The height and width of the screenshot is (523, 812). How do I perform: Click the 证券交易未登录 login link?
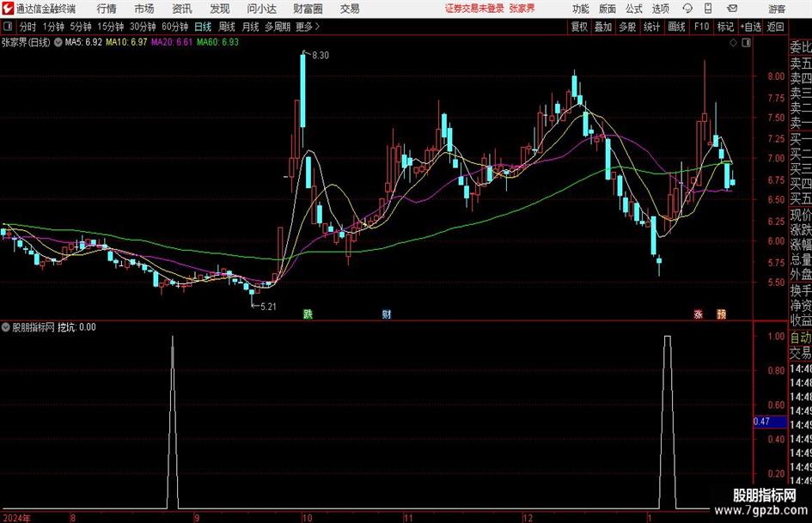coord(474,9)
